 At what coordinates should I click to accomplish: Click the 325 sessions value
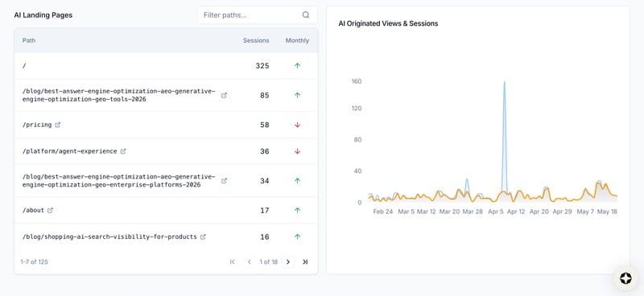(x=262, y=66)
